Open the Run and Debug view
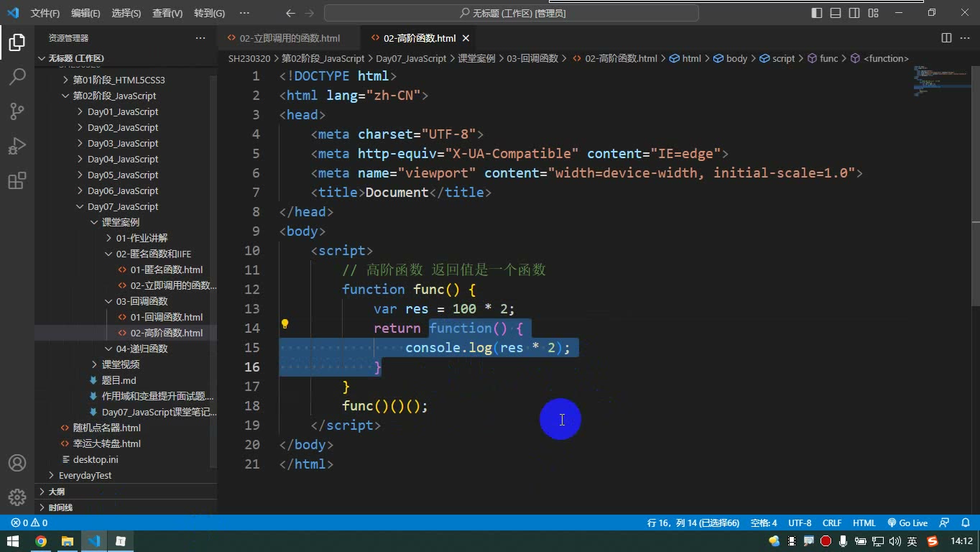Image resolution: width=980 pixels, height=552 pixels. click(x=17, y=145)
